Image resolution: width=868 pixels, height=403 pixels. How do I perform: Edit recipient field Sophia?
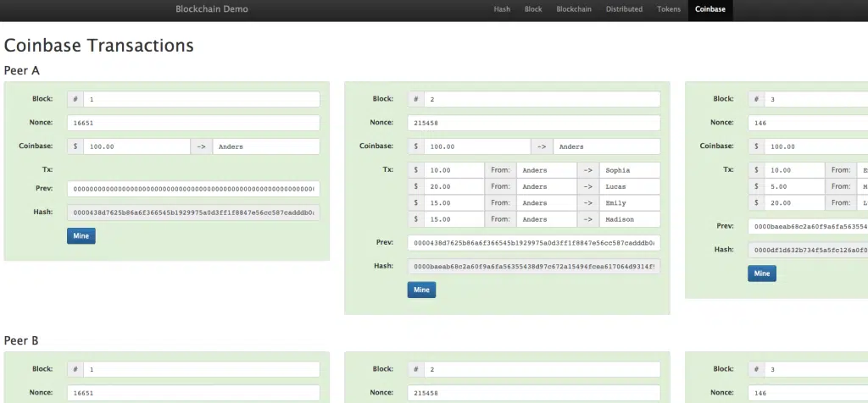pos(630,170)
